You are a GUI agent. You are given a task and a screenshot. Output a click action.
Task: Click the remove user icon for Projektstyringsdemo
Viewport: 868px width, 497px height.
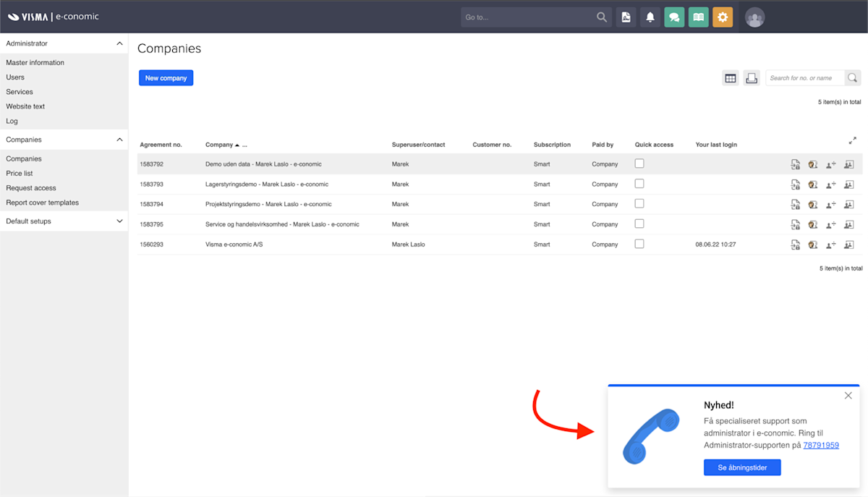831,205
